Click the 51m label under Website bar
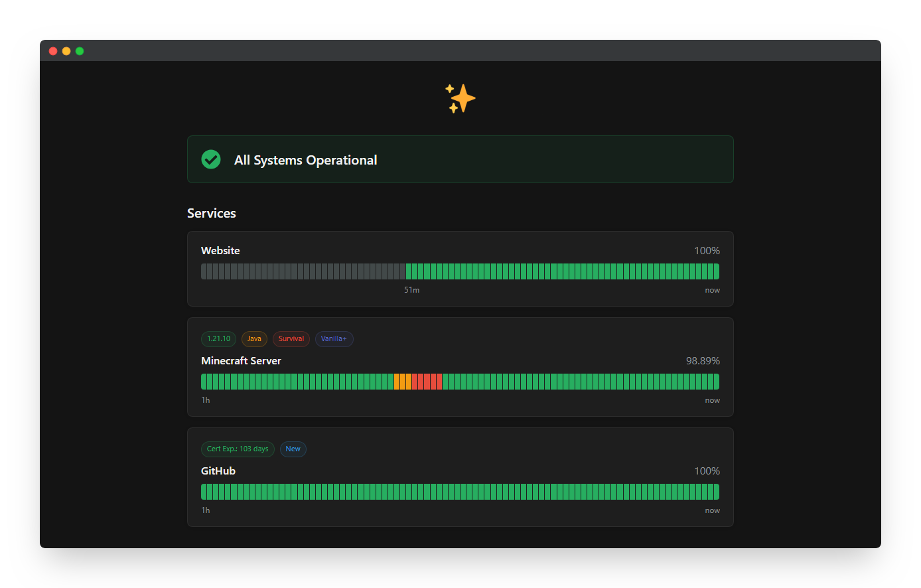Image resolution: width=921 pixels, height=588 pixels. pyautogui.click(x=411, y=291)
